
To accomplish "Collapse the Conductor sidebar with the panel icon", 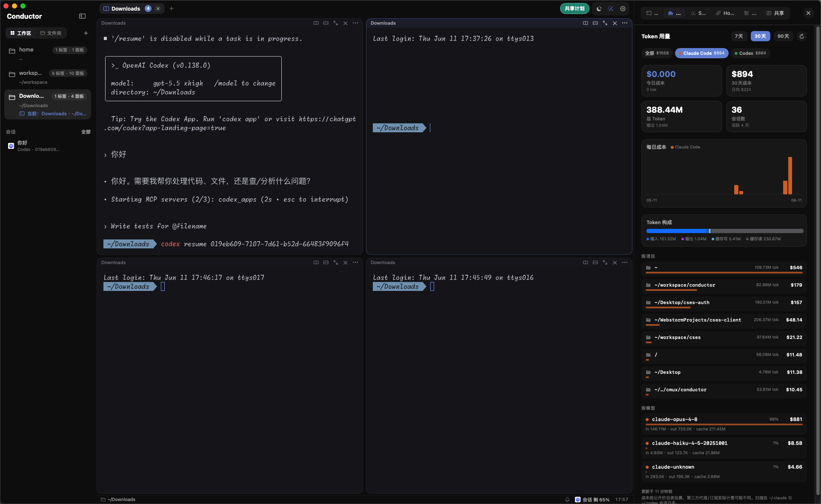I will tap(83, 16).
